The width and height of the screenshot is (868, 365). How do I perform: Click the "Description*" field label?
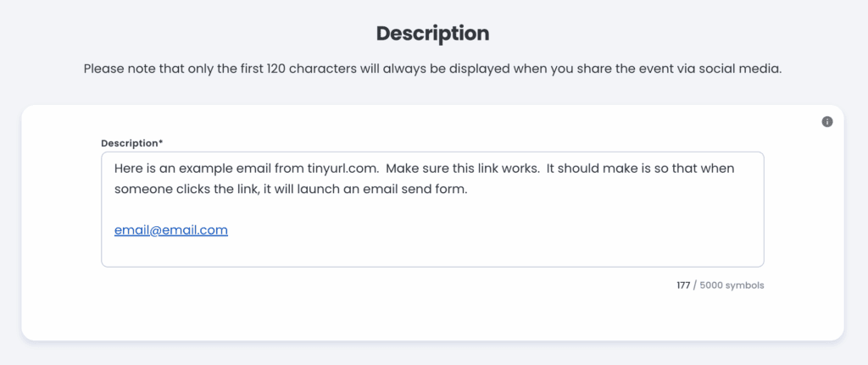pyautogui.click(x=131, y=143)
